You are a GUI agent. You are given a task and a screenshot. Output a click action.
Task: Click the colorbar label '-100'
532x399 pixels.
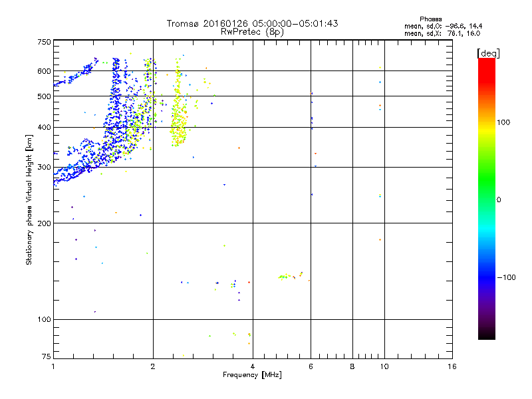tap(506, 277)
